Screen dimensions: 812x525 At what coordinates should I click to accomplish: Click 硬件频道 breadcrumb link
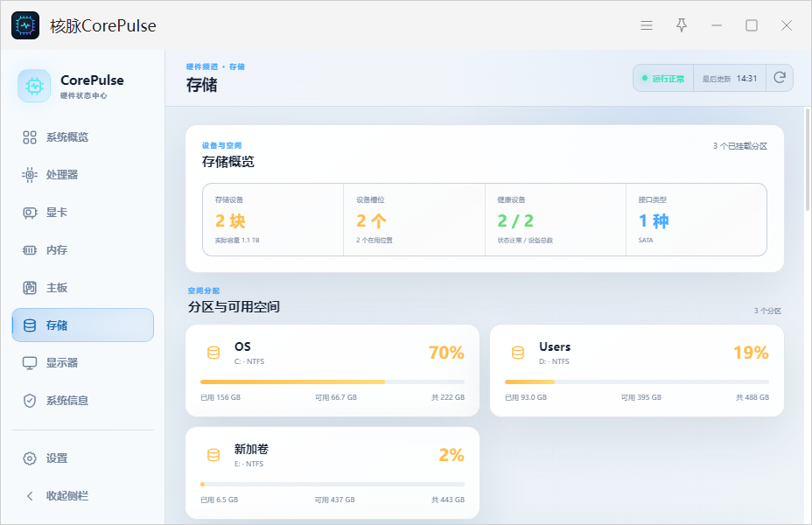[x=202, y=66]
